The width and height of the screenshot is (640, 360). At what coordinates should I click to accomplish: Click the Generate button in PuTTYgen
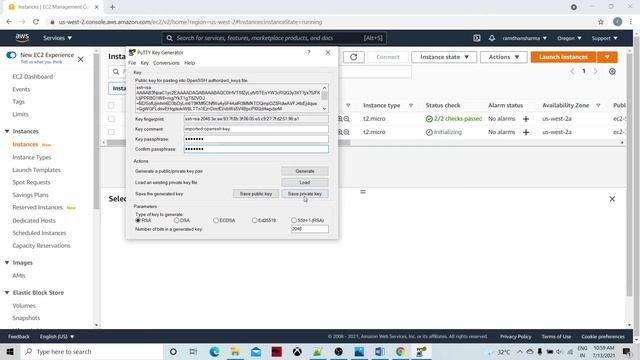[x=304, y=171]
